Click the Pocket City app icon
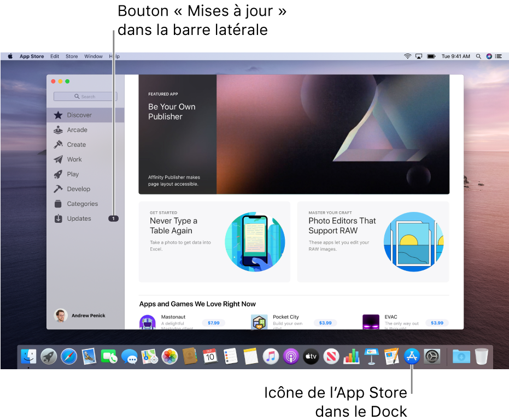The width and height of the screenshot is (509, 420). [259, 322]
